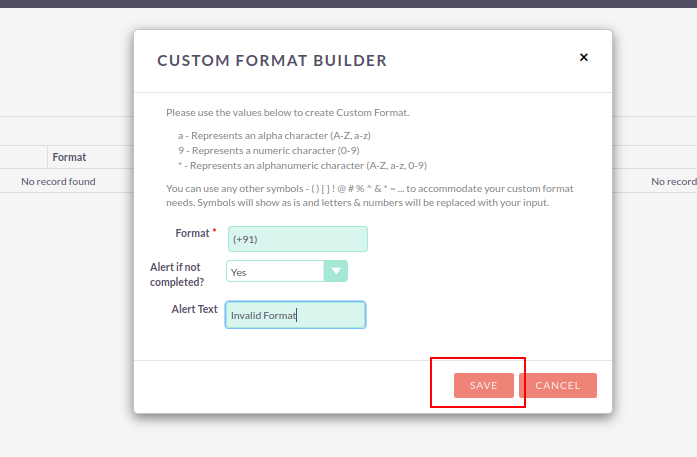The height and width of the screenshot is (457, 697).
Task: Click the left 'No record found' text
Action: pyautogui.click(x=58, y=181)
